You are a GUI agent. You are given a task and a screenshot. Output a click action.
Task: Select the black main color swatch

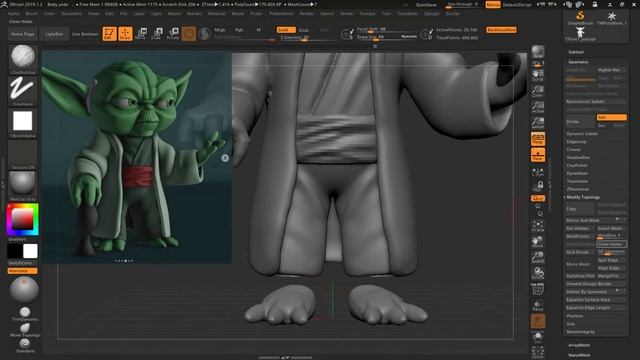(15, 251)
